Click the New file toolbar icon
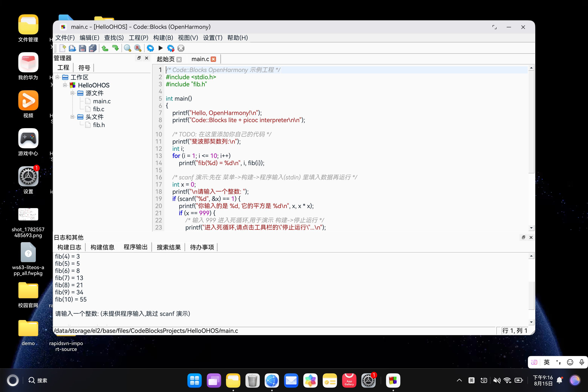Viewport: 588px width, 392px height. click(x=63, y=48)
